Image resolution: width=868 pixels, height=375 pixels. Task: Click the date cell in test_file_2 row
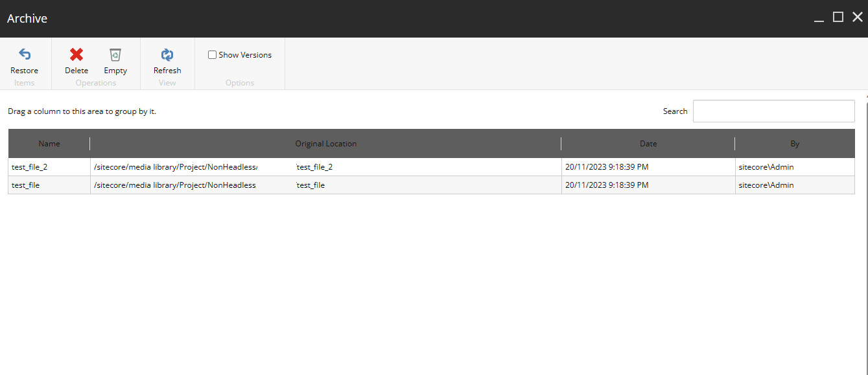648,167
